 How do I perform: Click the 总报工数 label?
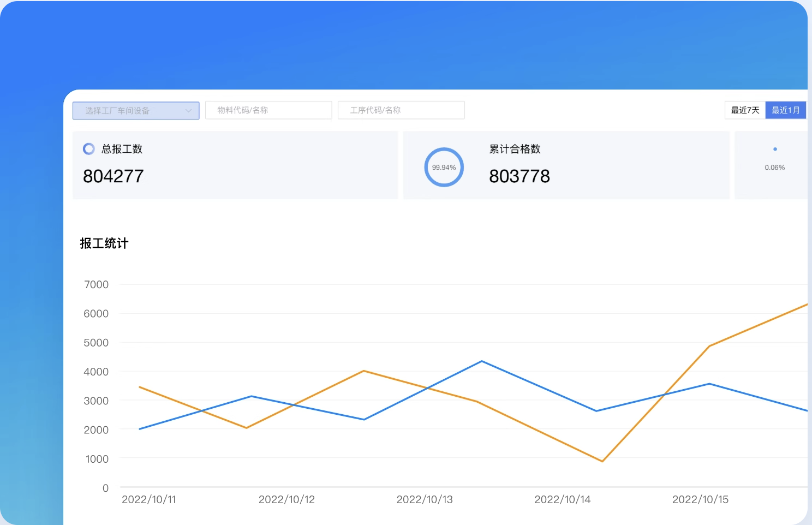(x=122, y=149)
